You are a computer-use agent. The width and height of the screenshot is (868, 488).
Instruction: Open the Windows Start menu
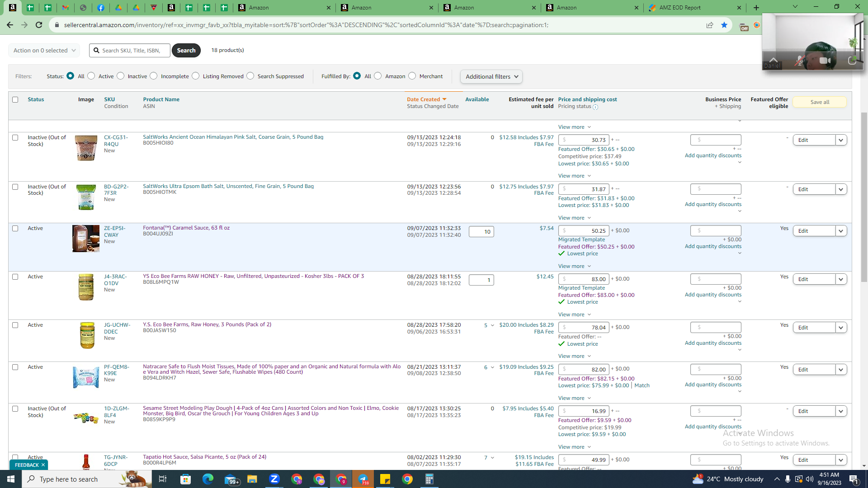pyautogui.click(x=11, y=479)
